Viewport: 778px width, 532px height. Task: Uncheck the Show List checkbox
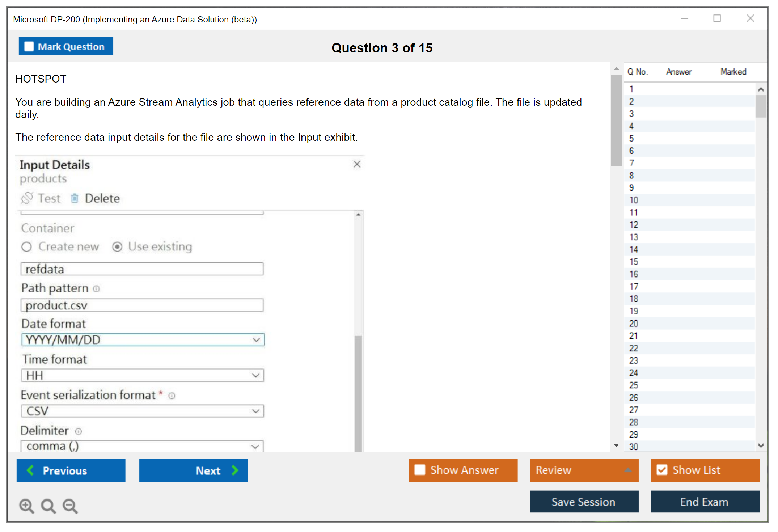coord(662,470)
